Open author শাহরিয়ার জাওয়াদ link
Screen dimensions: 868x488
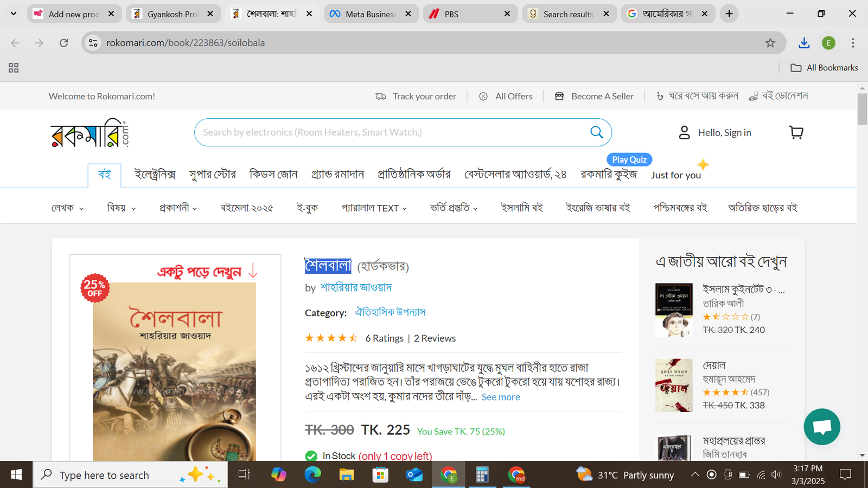tap(356, 287)
